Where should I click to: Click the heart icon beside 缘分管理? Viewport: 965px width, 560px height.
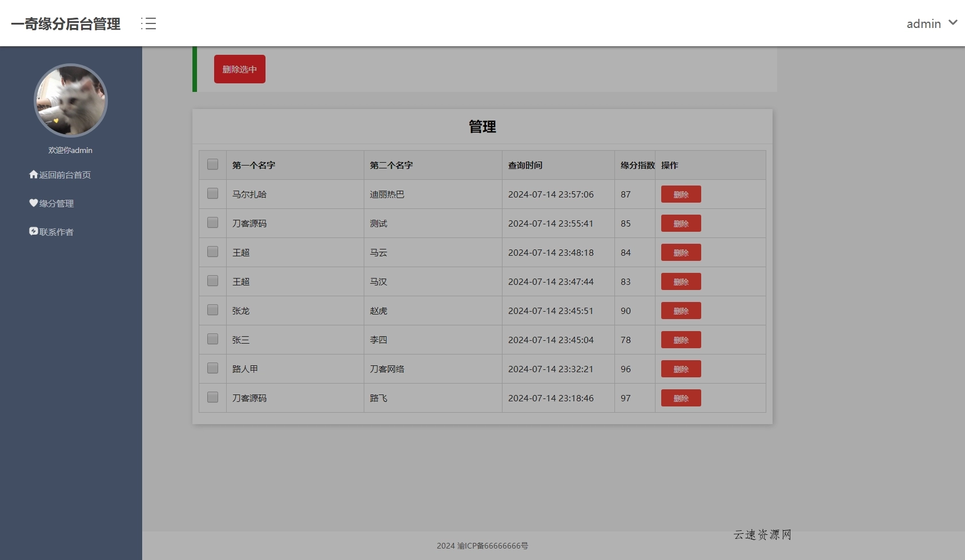[34, 203]
